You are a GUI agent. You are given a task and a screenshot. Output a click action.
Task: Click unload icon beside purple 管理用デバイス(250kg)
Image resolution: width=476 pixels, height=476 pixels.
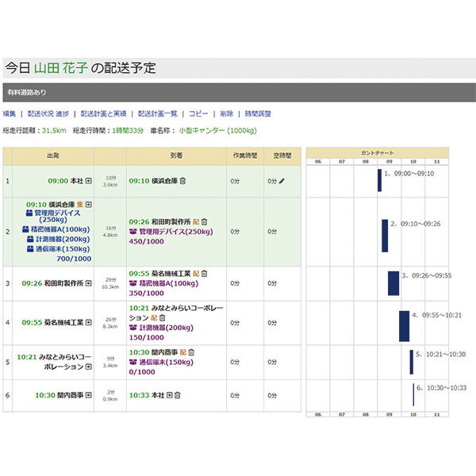tap(133, 232)
